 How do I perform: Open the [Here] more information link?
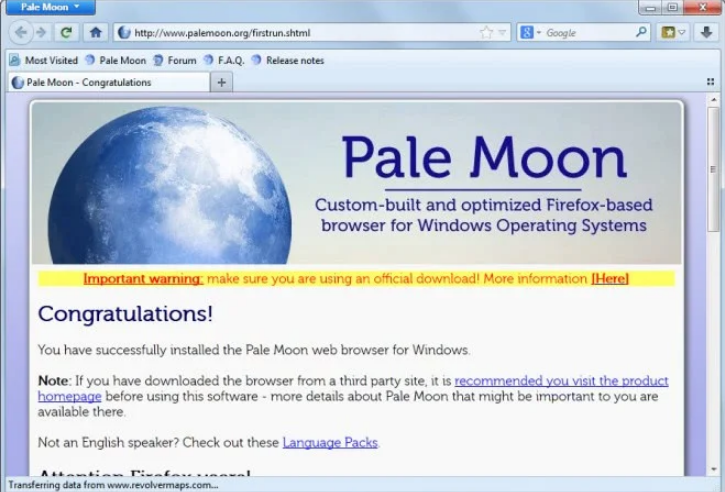[x=610, y=279]
